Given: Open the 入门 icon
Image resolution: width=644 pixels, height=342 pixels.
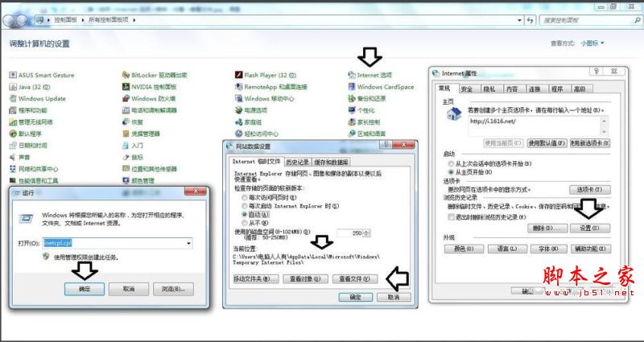Looking at the screenshot, I should (x=126, y=146).
